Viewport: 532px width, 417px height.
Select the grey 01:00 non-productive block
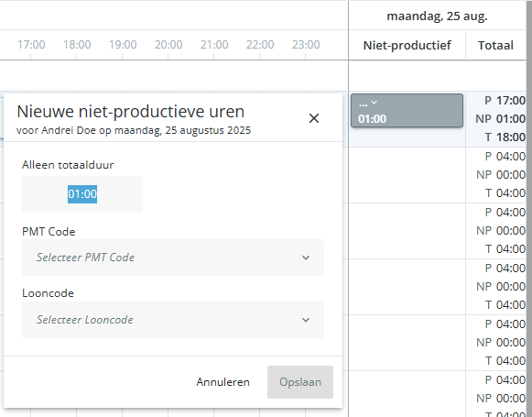407,111
